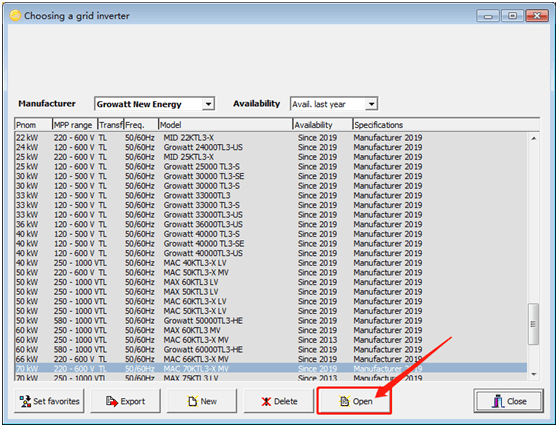
Task: Maximize the Choosing a grid inverter window
Action: point(512,16)
